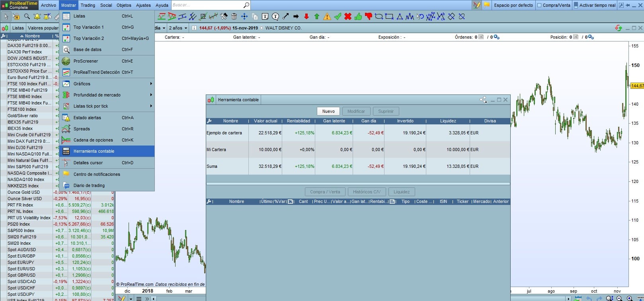Screen dimensions: 644x301
Task: Select the Mi Cartera portfolio row
Action: pyautogui.click(x=358, y=150)
